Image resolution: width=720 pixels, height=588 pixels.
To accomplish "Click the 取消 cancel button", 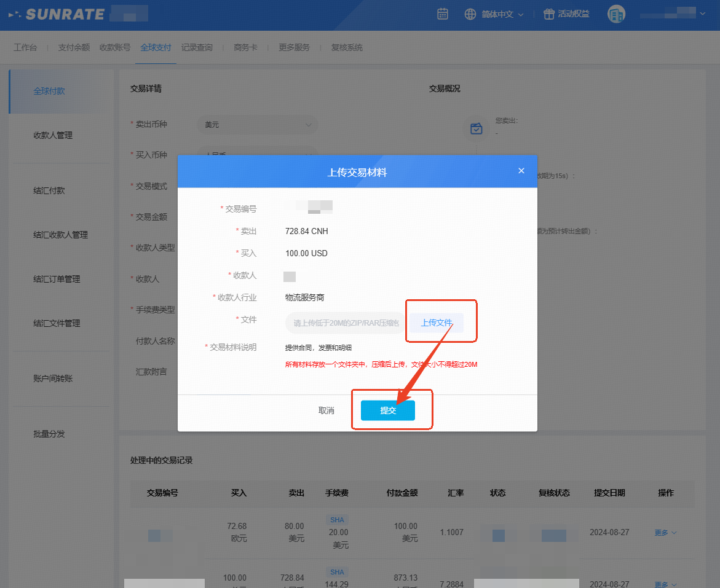I will coord(326,410).
